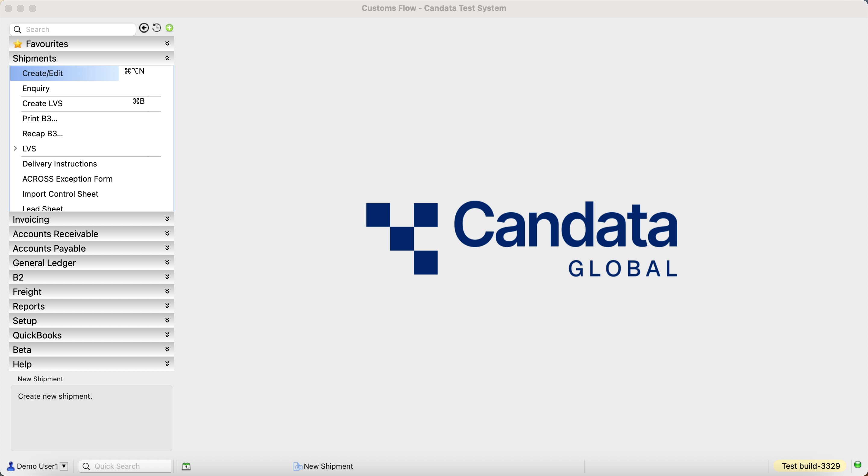This screenshot has width=868, height=476.
Task: Expand the Accounts Payable section
Action: [x=167, y=248]
